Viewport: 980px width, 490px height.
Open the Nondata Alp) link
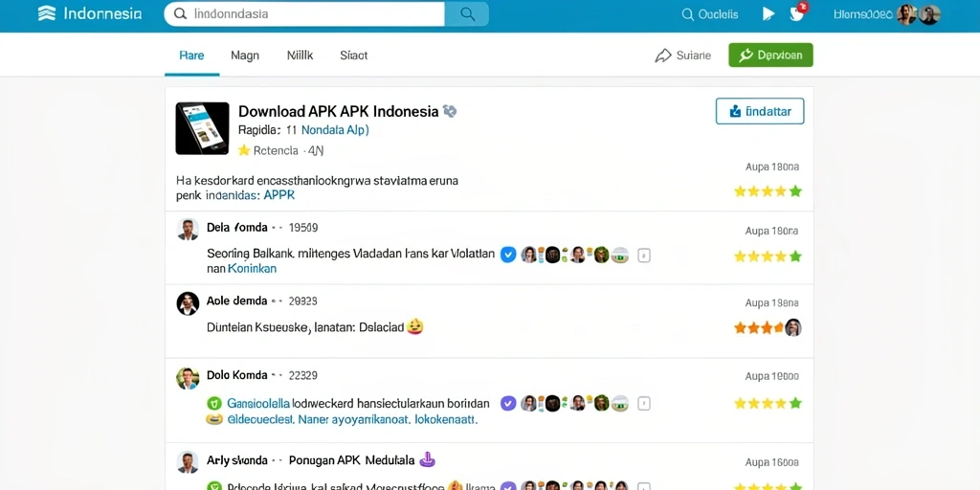coord(335,130)
